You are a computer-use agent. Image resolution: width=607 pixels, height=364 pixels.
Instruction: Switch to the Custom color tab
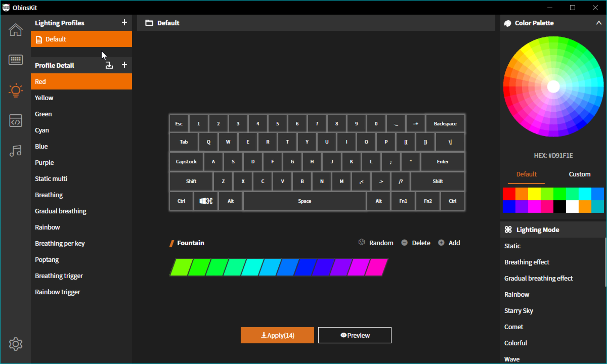click(579, 174)
